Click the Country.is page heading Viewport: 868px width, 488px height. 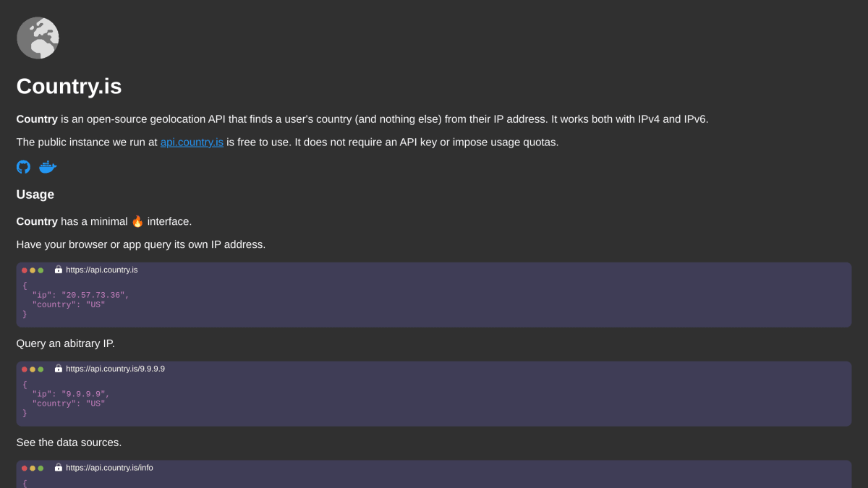tap(69, 86)
